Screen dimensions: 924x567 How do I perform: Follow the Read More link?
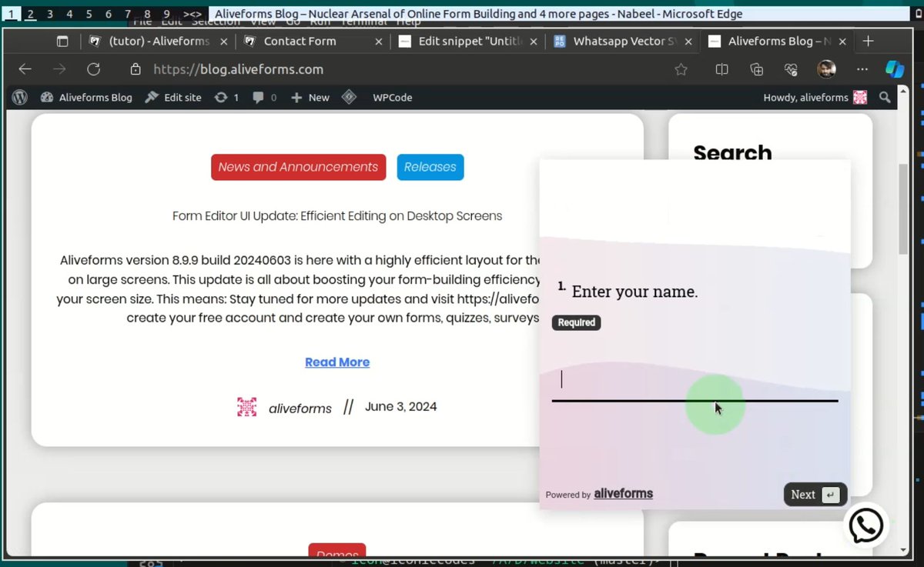tap(337, 362)
